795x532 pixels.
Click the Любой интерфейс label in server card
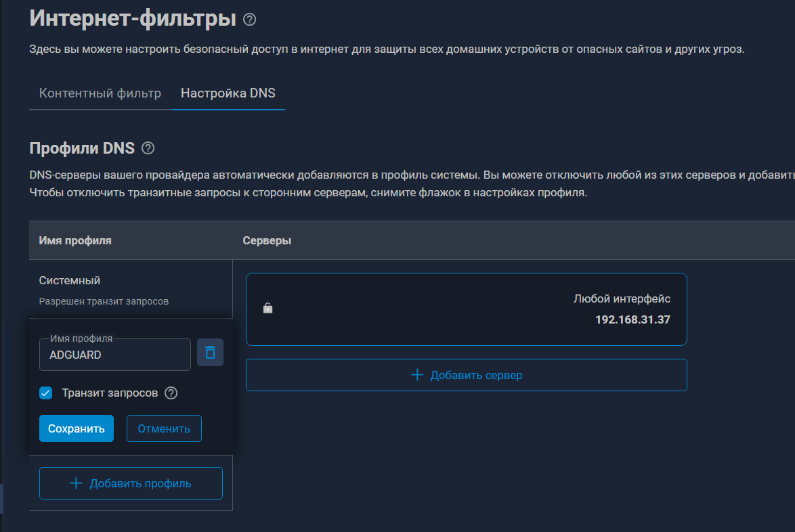[x=622, y=298]
